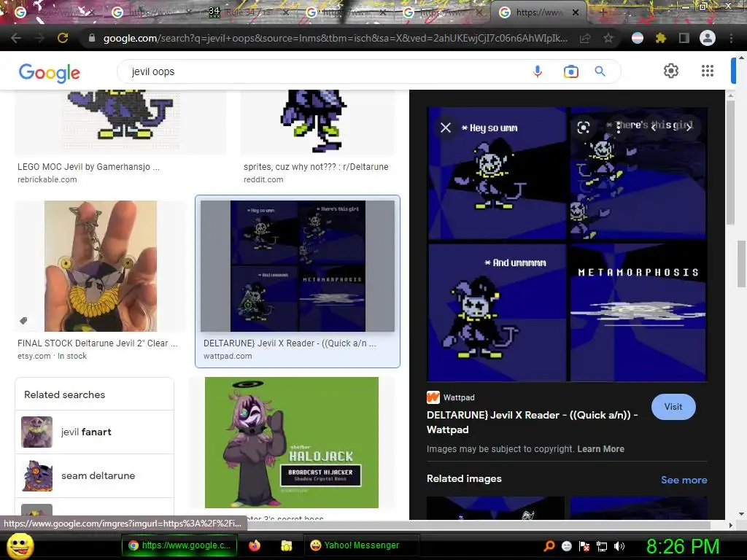
Task: Close the active browser tab
Action: (x=576, y=12)
